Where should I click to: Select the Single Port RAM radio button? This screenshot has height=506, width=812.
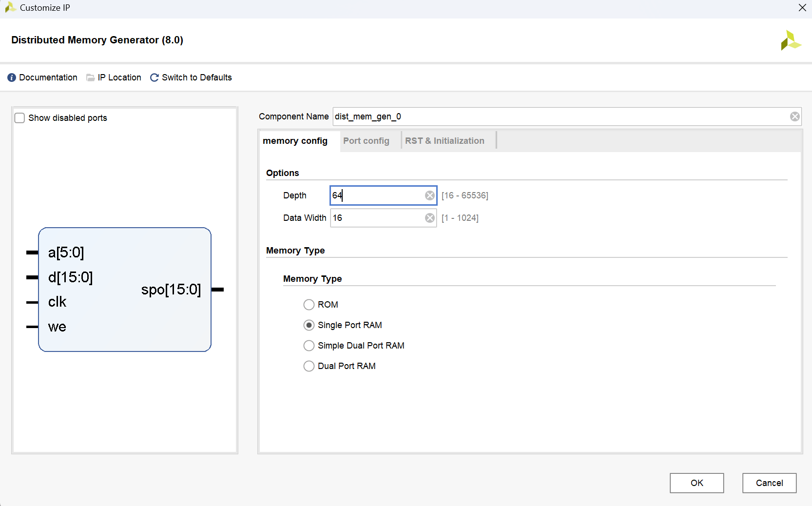[x=309, y=325]
